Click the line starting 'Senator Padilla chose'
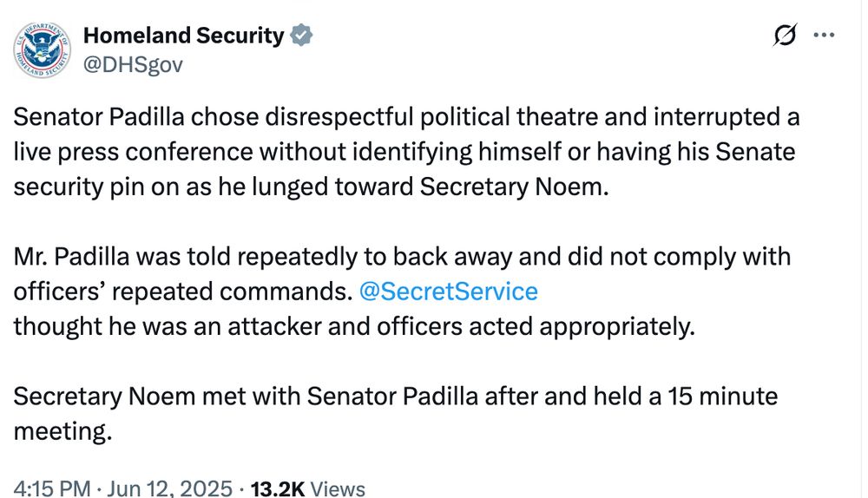This screenshot has width=868, height=498. point(406,117)
